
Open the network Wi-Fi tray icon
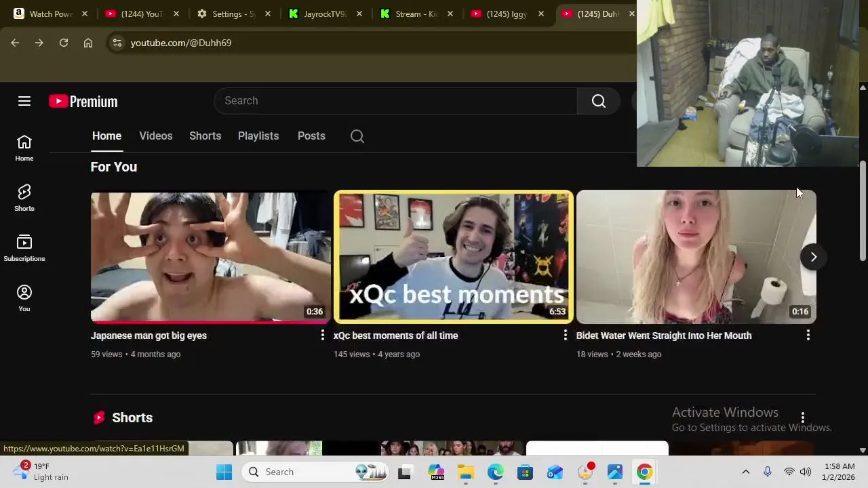pyautogui.click(x=789, y=472)
